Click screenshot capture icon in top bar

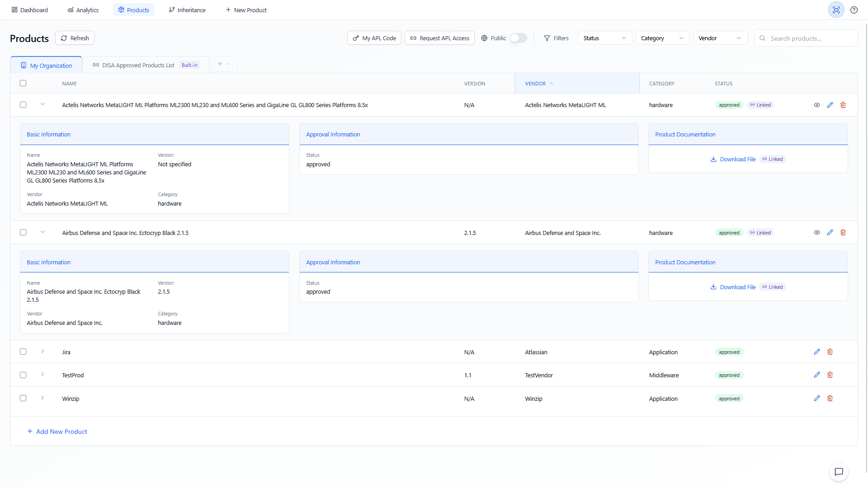(x=836, y=10)
